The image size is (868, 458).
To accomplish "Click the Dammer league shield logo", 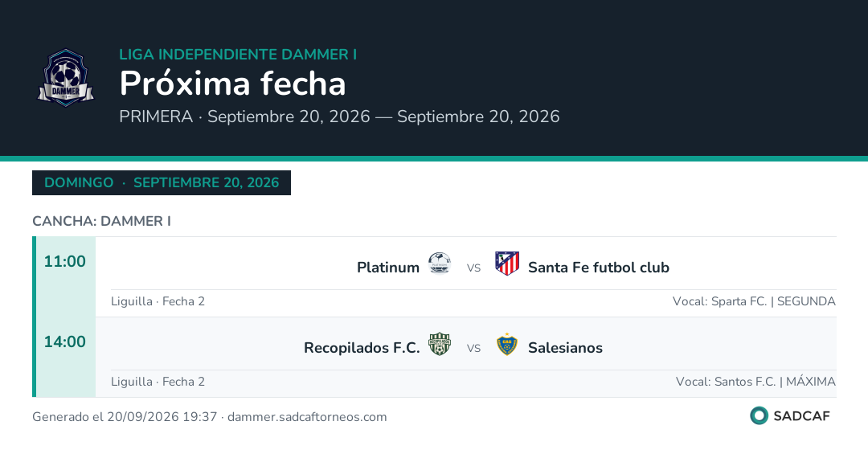I will click(66, 78).
